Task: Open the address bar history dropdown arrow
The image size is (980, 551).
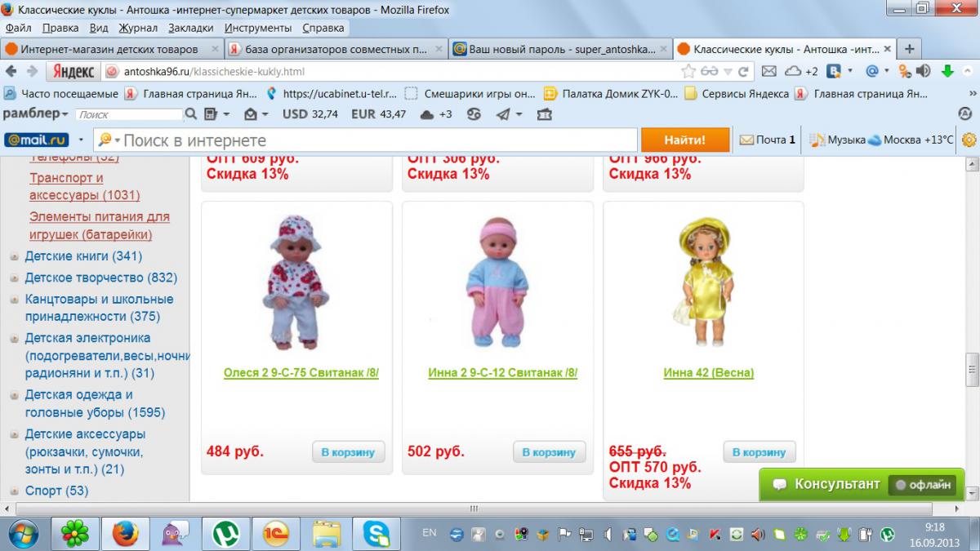Action: click(x=728, y=71)
